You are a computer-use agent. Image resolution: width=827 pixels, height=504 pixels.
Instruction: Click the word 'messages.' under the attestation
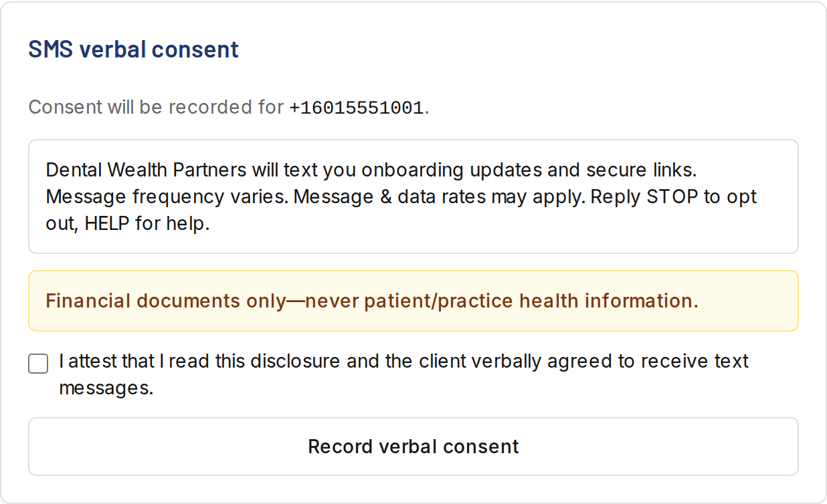(x=106, y=388)
